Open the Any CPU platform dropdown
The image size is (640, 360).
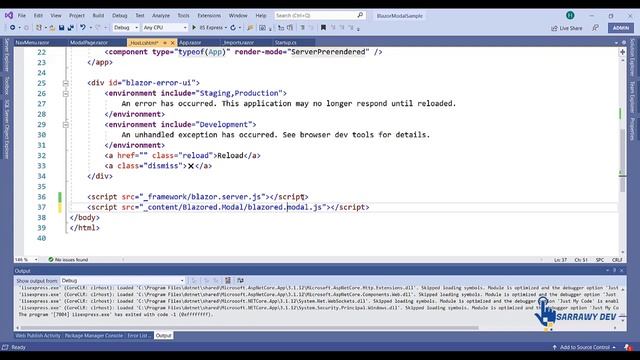[164, 28]
